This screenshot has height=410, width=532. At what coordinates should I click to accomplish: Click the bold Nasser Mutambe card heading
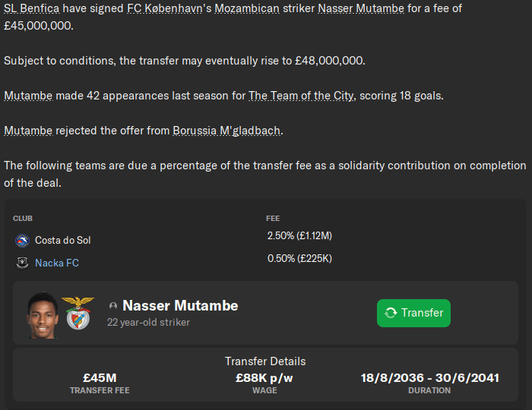[180, 306]
